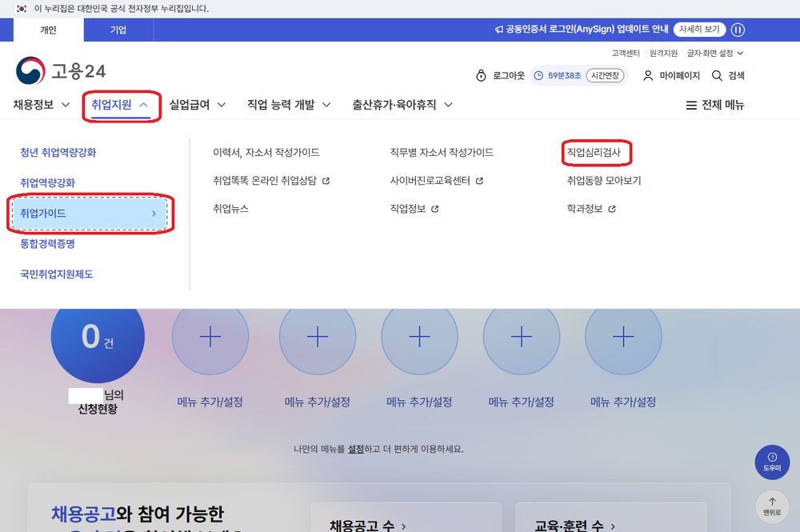
Task: Expand 취업가이드 submenu chevron
Action: tap(154, 214)
